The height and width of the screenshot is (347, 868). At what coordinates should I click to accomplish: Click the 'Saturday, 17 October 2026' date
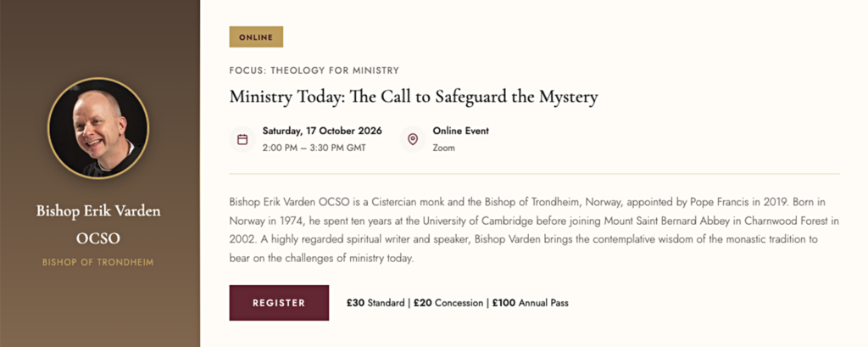tap(322, 131)
